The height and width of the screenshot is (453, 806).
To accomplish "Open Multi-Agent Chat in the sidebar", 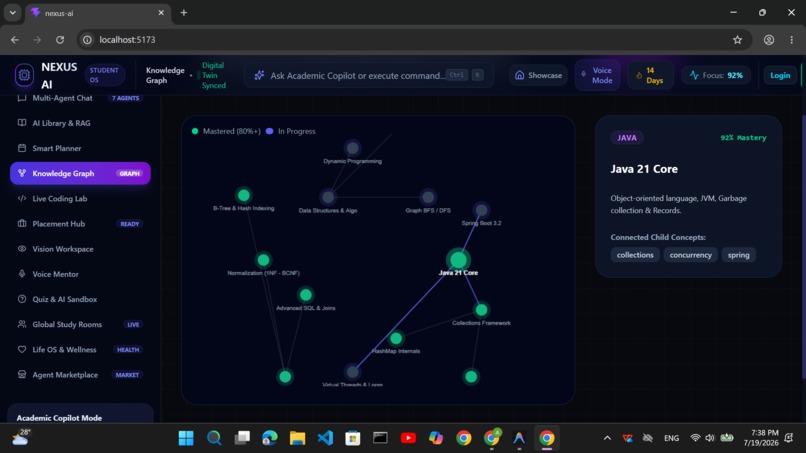I will [80, 98].
